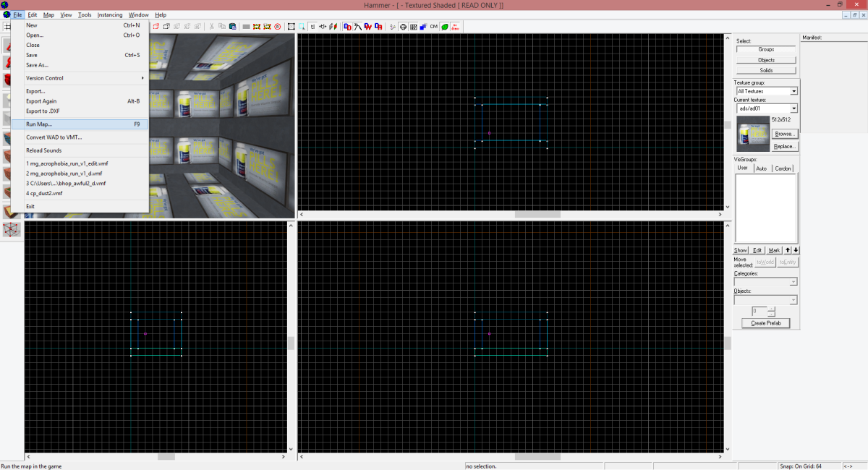Click the prefab count stepper arrows
Viewport: 868px width, 470px height.
tap(771, 311)
